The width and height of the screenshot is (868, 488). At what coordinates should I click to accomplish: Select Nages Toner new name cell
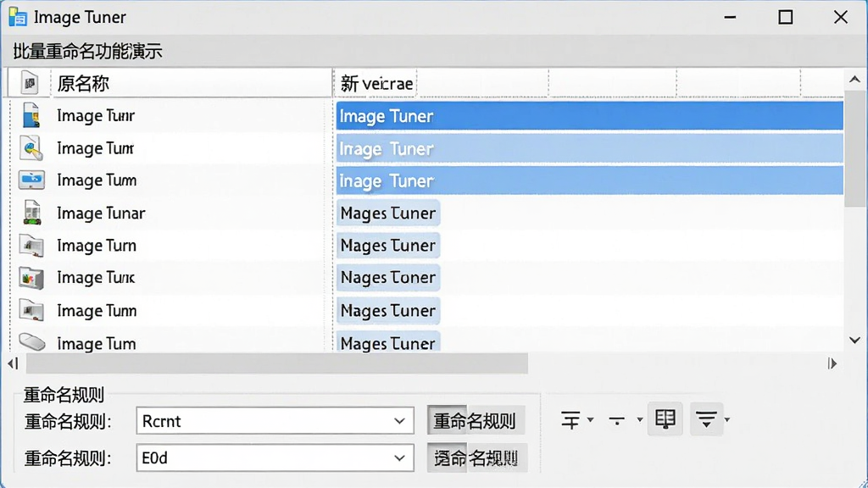coord(388,277)
